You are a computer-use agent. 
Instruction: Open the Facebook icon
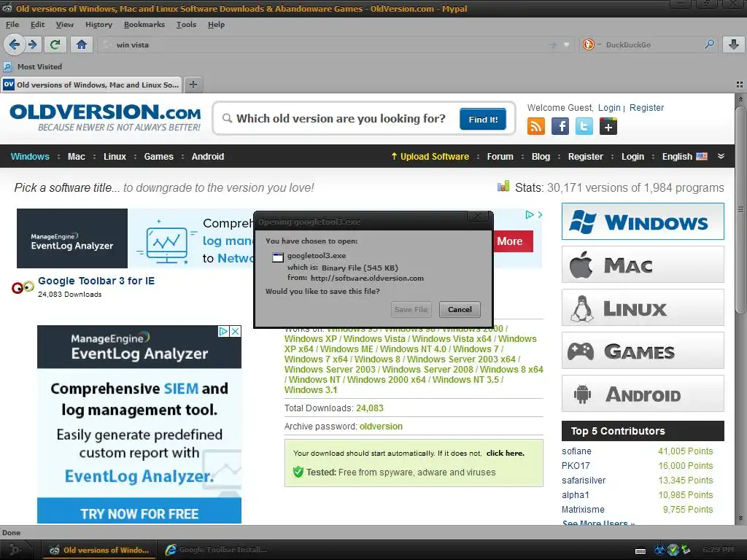[x=560, y=126]
